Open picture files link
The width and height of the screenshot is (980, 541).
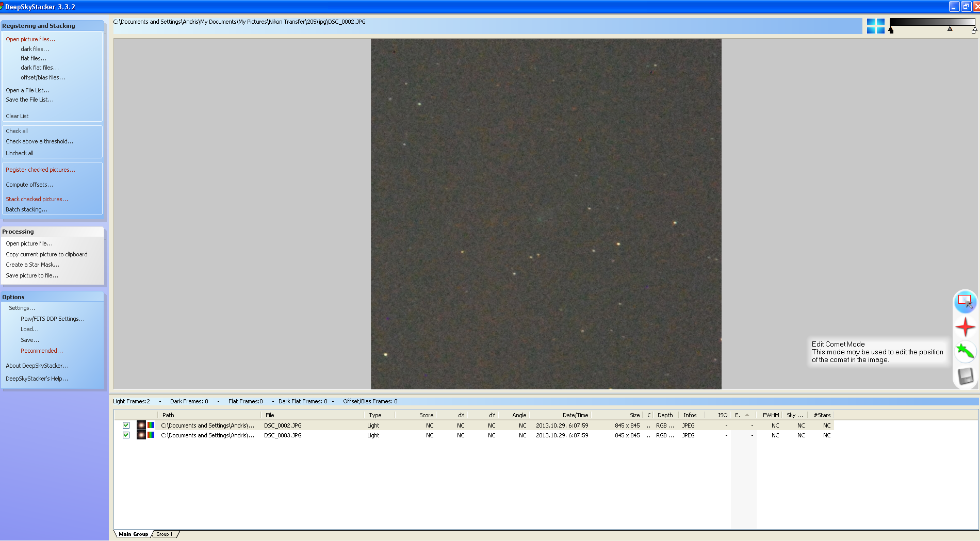(x=30, y=39)
